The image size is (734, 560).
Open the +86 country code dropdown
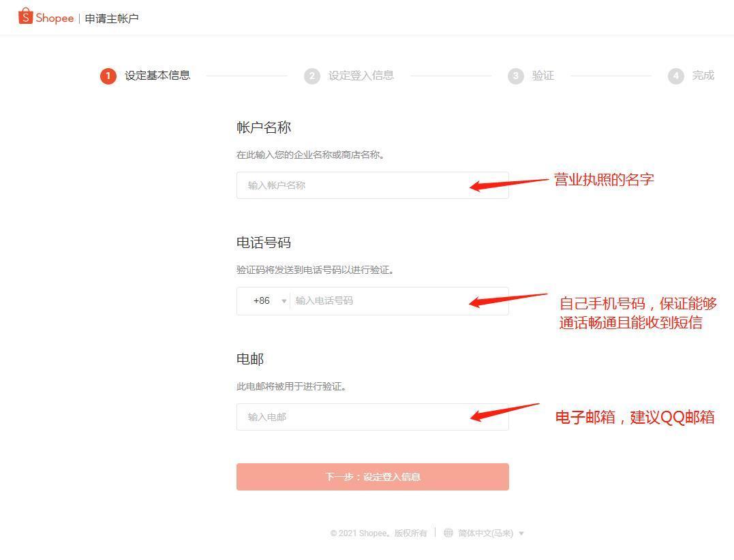266,300
